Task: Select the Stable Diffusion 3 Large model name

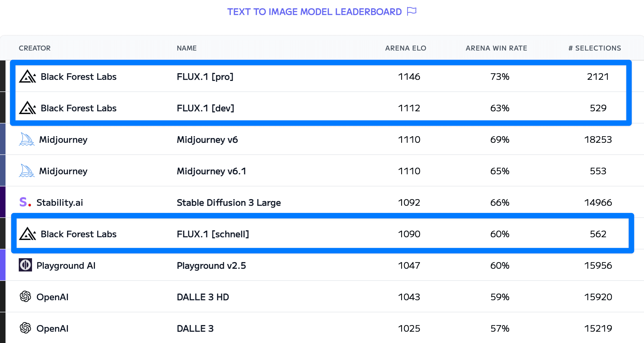Action: pos(229,202)
